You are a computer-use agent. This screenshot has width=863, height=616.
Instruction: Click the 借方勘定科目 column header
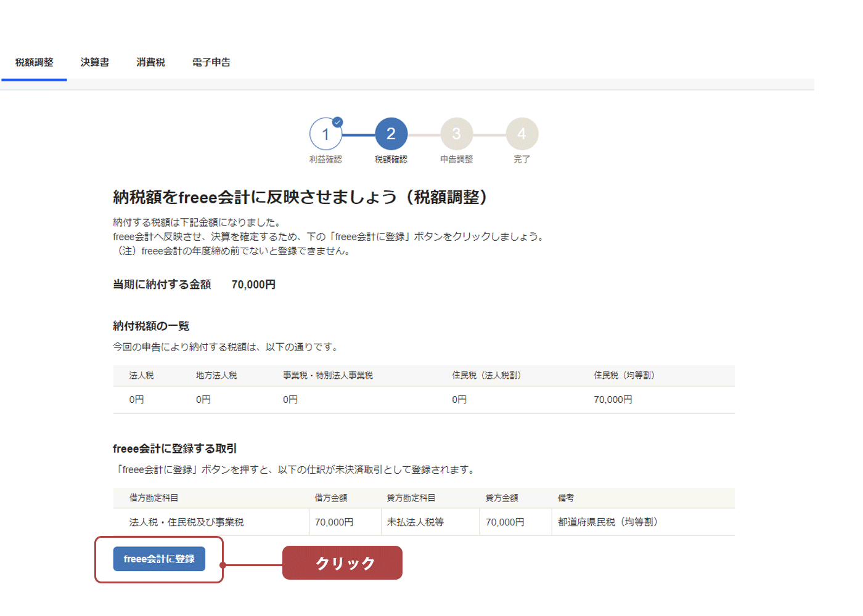pos(153,498)
